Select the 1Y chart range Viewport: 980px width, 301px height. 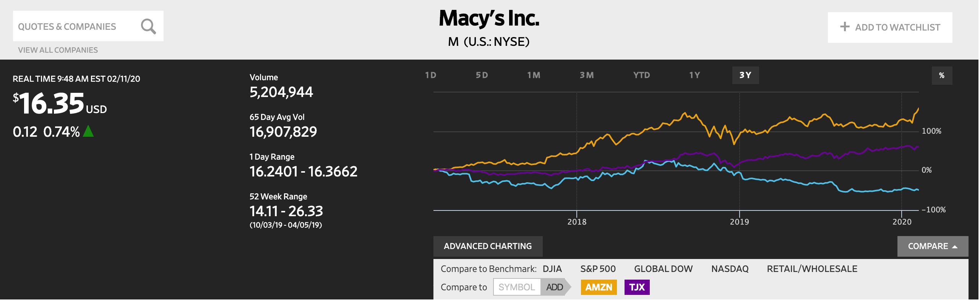694,75
